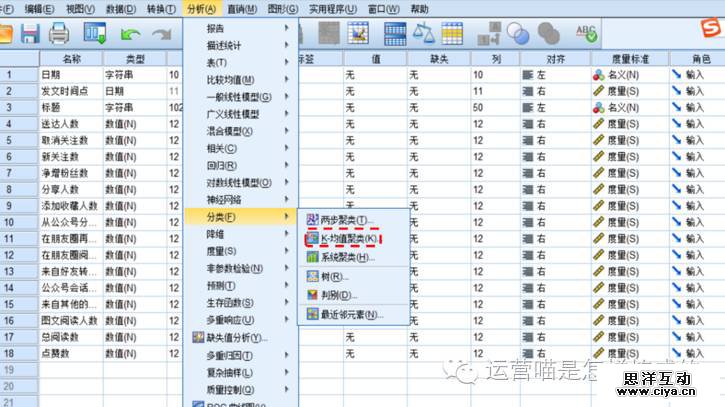
Task: Select variable name cell 图文阅读人数
Action: (x=71, y=321)
